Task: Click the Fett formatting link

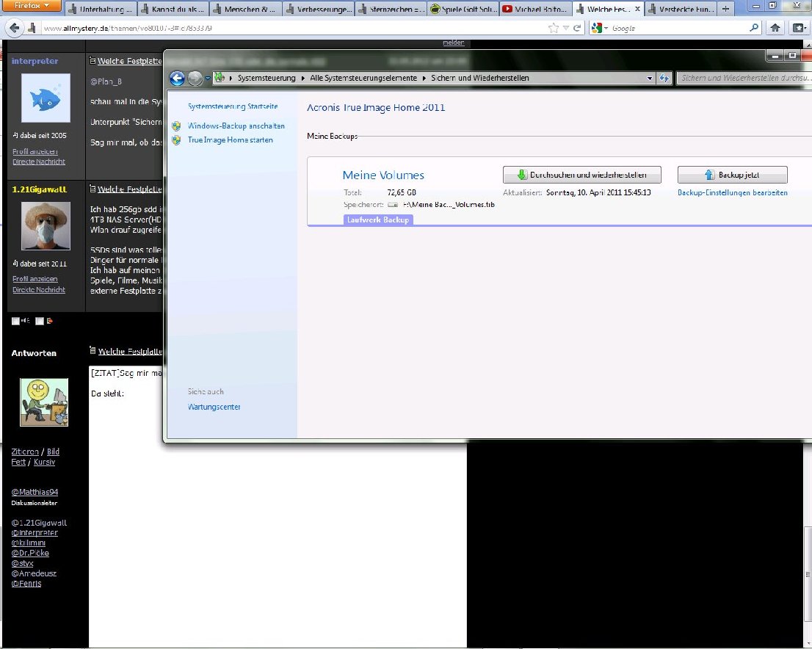Action: coord(18,462)
